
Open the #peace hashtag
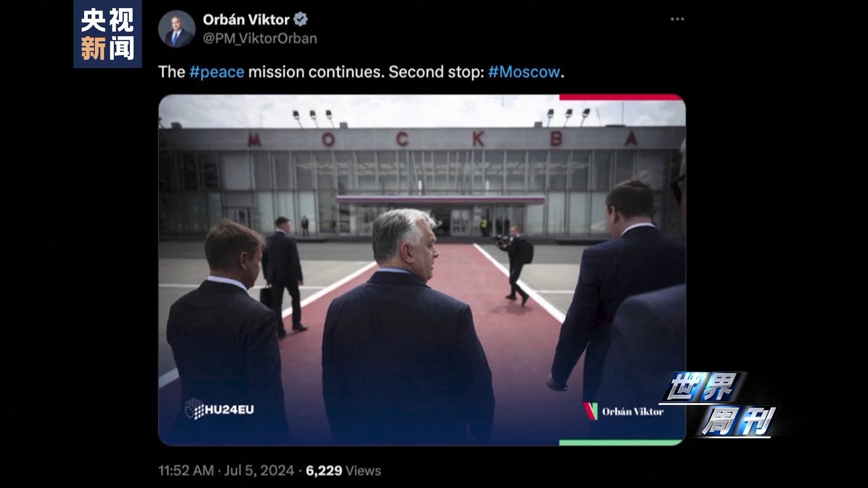tap(217, 72)
